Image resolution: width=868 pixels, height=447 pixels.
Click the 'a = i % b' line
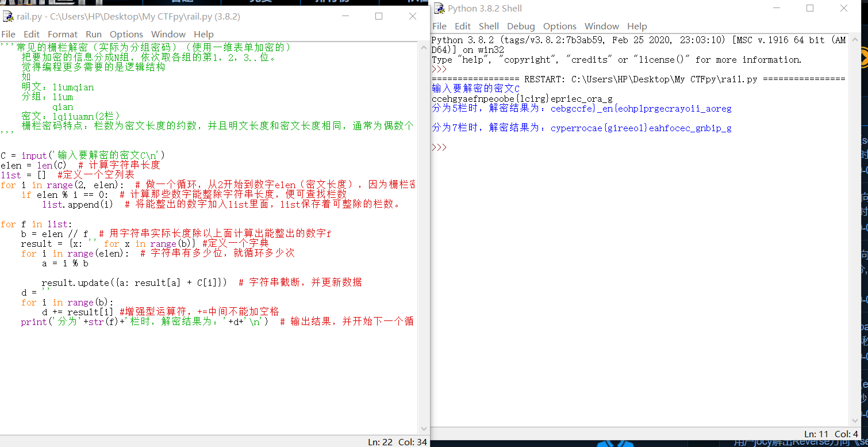coord(65,263)
